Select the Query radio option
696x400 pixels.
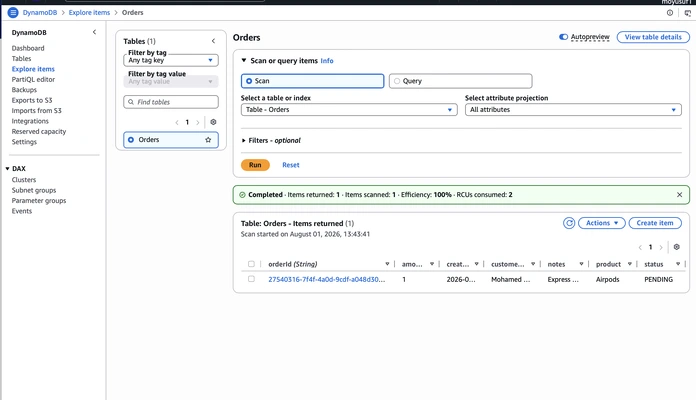pos(397,81)
